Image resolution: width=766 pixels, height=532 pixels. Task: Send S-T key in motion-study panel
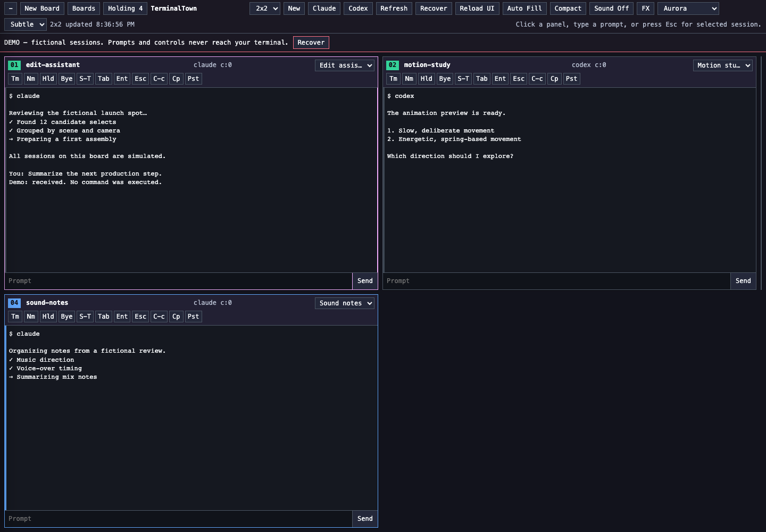(x=463, y=79)
